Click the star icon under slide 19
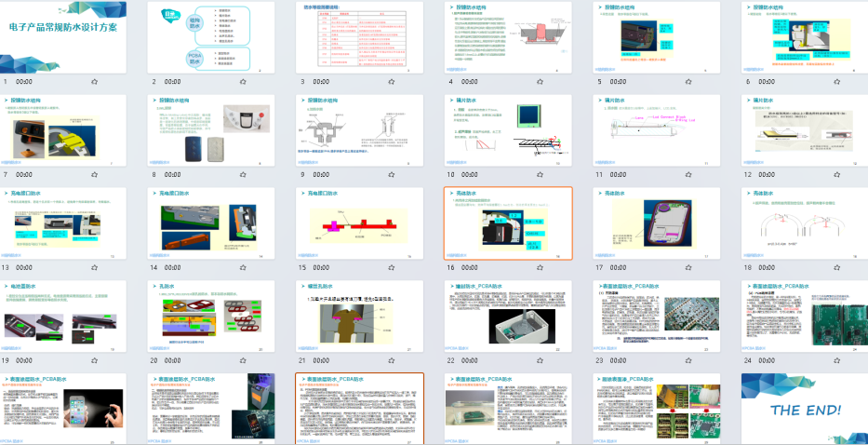 tap(95, 361)
